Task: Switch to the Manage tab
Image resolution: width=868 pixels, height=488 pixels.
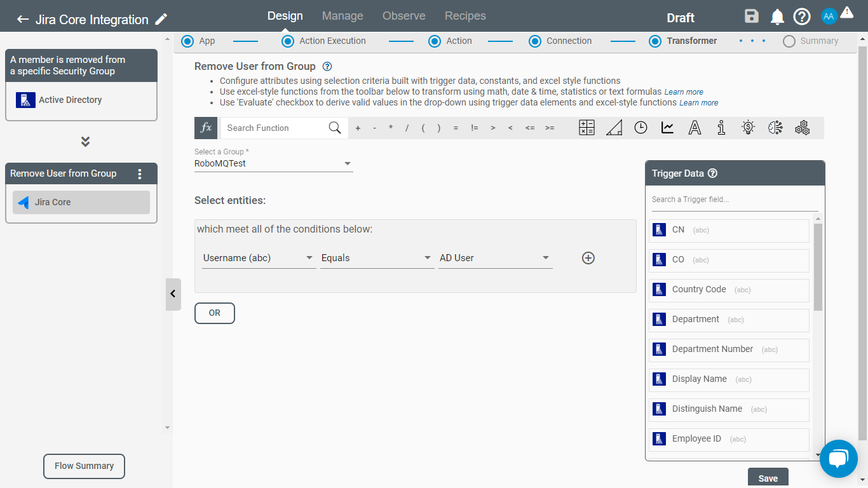Action: coord(342,16)
